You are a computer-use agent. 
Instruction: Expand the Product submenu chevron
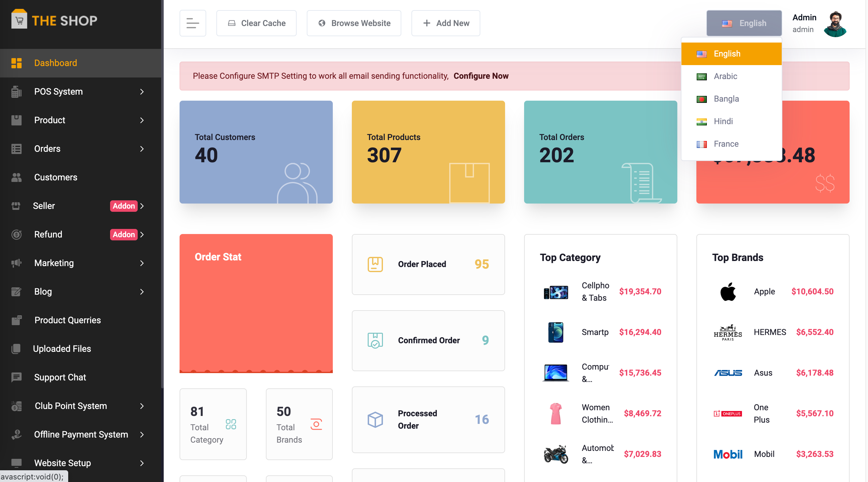[x=142, y=120]
